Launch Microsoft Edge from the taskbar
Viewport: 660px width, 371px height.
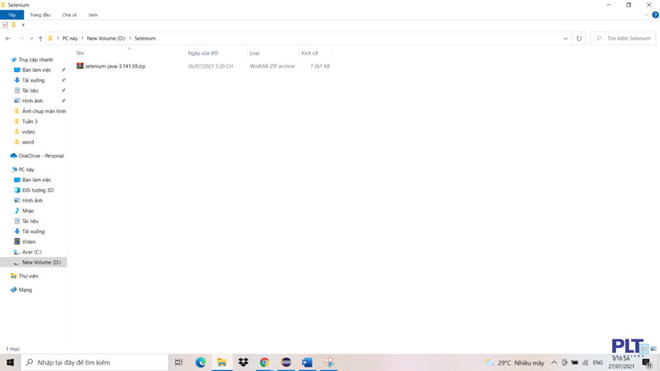tap(200, 362)
